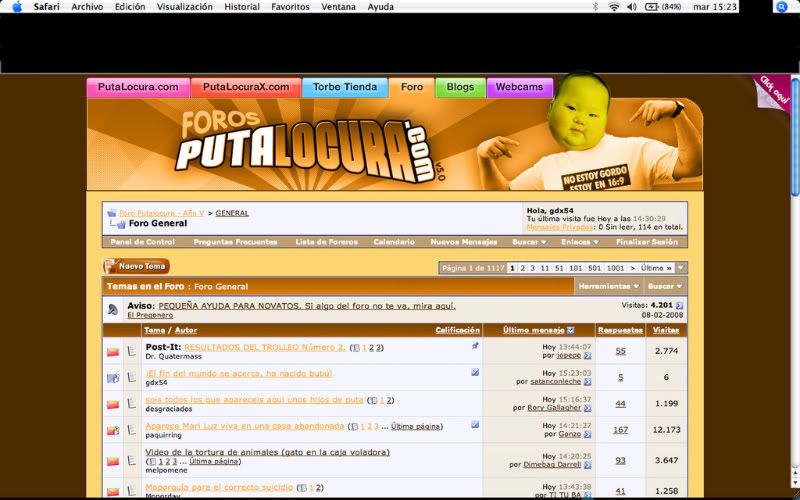Switch to the Torbe Tienda tab
The image size is (800, 500).
pyautogui.click(x=345, y=87)
